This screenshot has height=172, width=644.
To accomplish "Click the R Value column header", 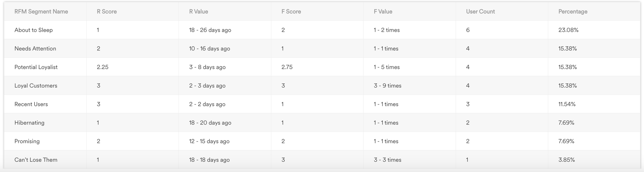I will point(199,11).
